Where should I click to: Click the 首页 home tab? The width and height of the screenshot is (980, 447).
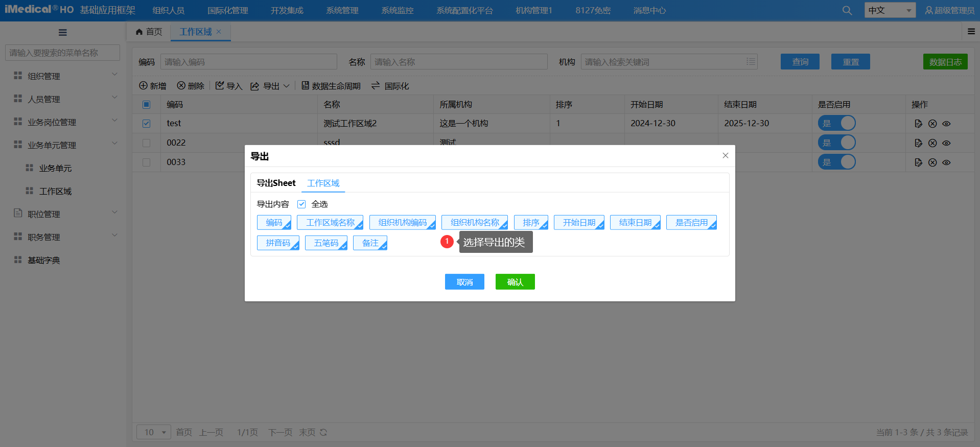[149, 32]
